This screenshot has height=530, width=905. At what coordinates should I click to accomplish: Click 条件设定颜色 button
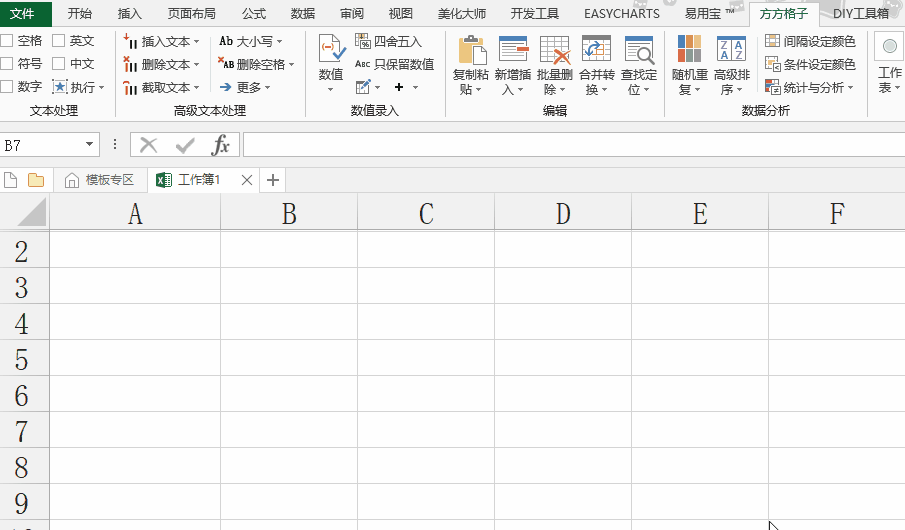click(810, 64)
